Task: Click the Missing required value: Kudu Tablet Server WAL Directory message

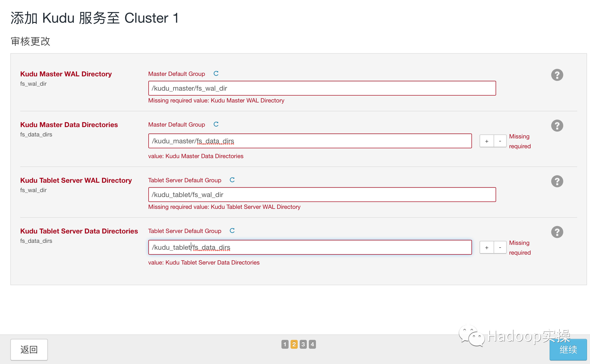Action: point(224,207)
